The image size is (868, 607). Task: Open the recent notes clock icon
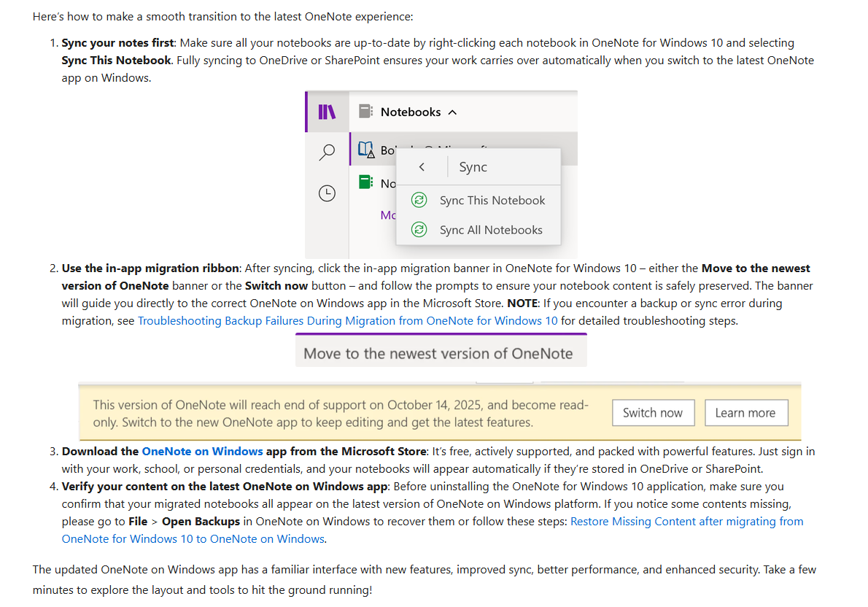(328, 193)
